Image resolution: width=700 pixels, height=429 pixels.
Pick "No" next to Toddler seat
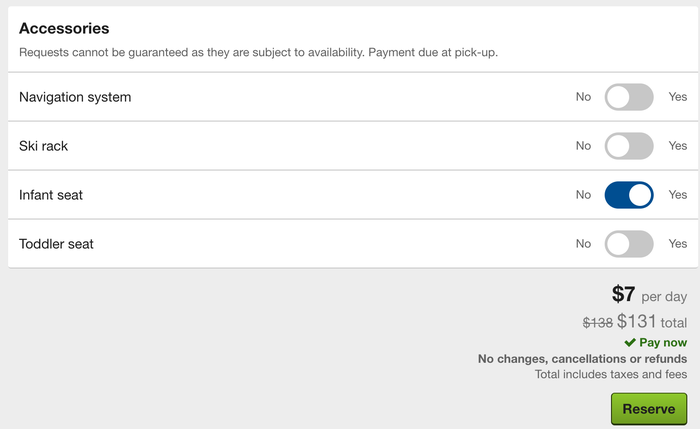tap(583, 244)
